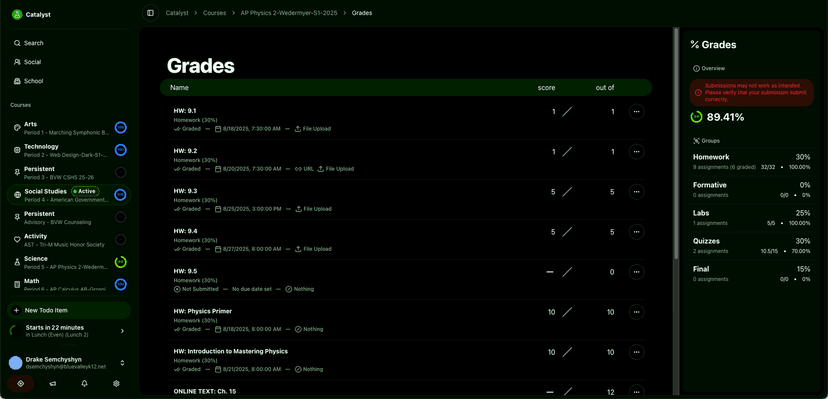The image size is (828, 399).
Task: Select the Final grade group
Action: pos(751,273)
